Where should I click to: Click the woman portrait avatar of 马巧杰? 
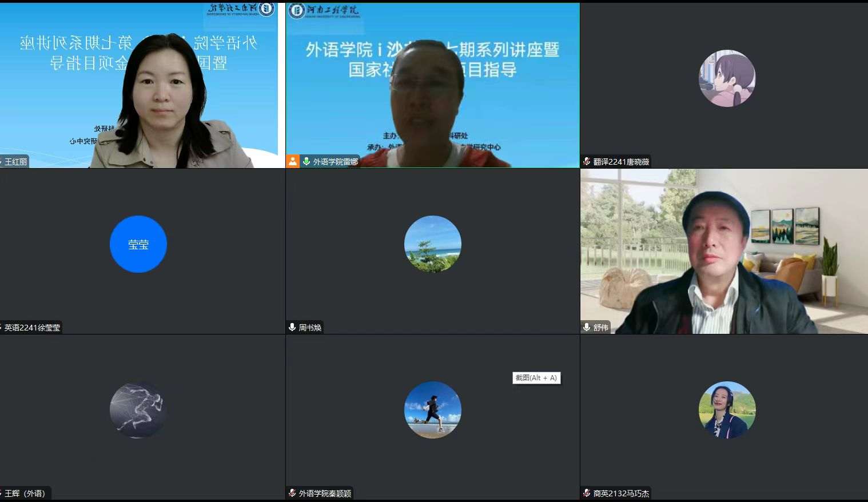click(727, 410)
